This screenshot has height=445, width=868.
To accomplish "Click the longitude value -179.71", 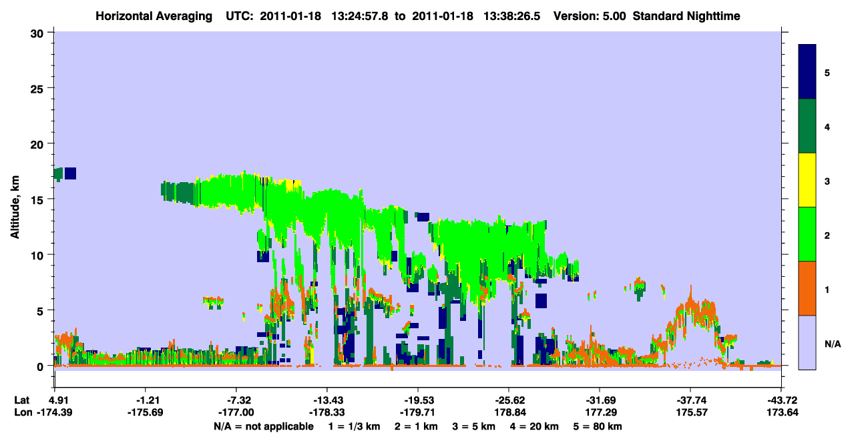I will (417, 413).
